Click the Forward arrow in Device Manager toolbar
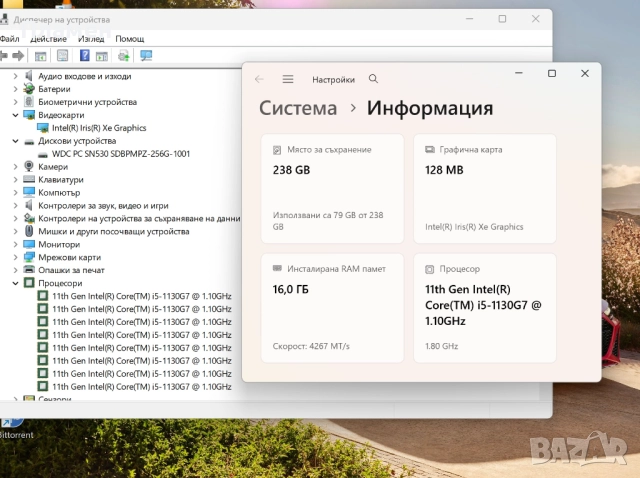This screenshot has height=478, width=640. (18, 56)
